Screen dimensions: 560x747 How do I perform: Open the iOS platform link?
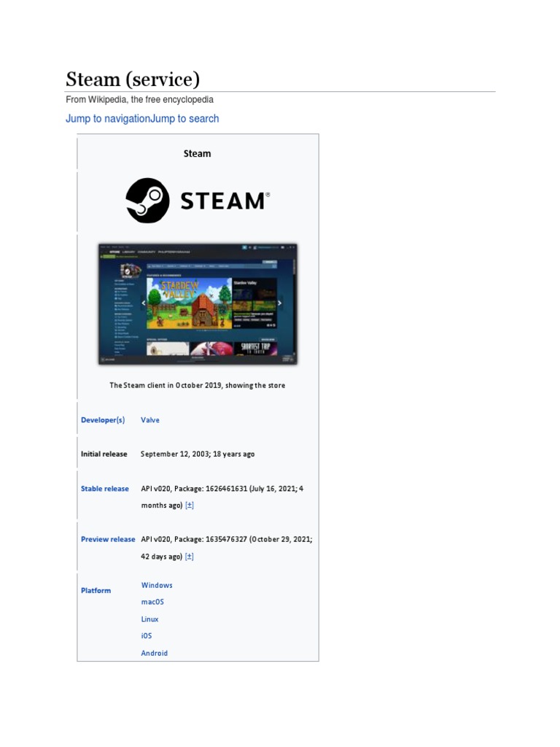[x=146, y=636]
